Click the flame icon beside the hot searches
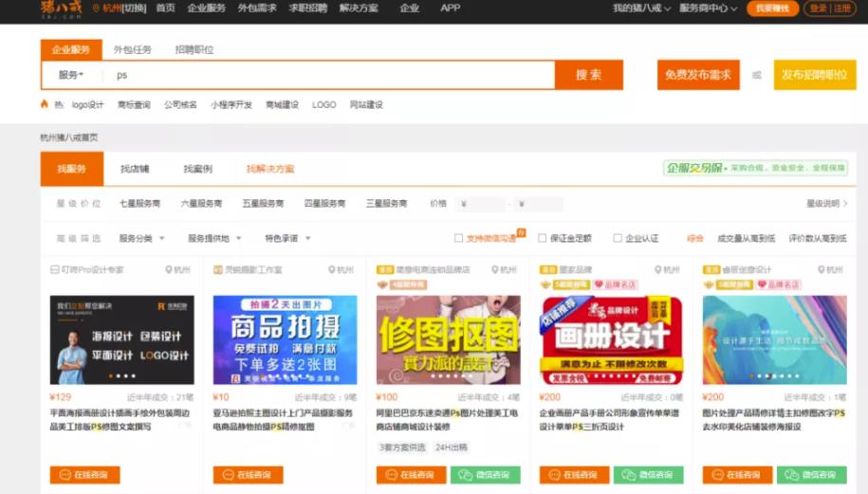The image size is (868, 494). click(45, 104)
